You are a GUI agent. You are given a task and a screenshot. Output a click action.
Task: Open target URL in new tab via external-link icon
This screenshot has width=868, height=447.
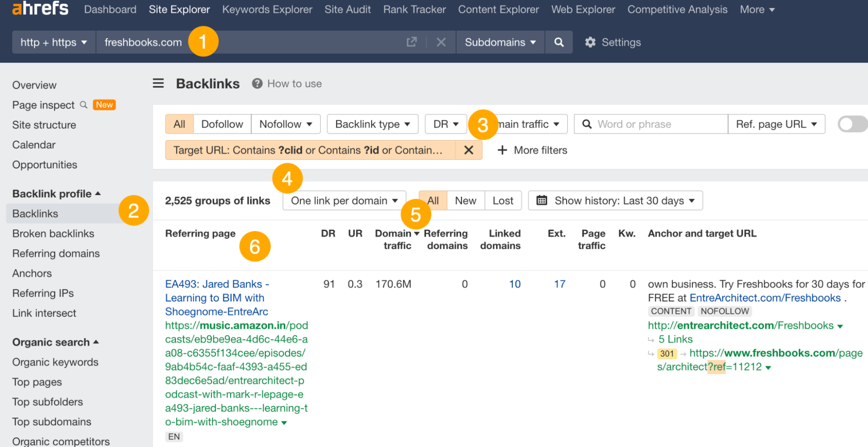411,42
